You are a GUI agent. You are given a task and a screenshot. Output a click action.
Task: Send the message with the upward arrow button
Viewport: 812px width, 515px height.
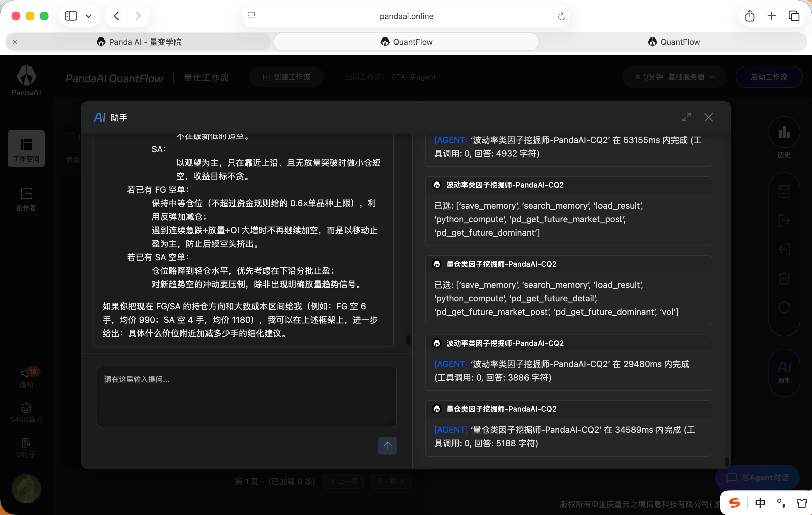click(387, 446)
